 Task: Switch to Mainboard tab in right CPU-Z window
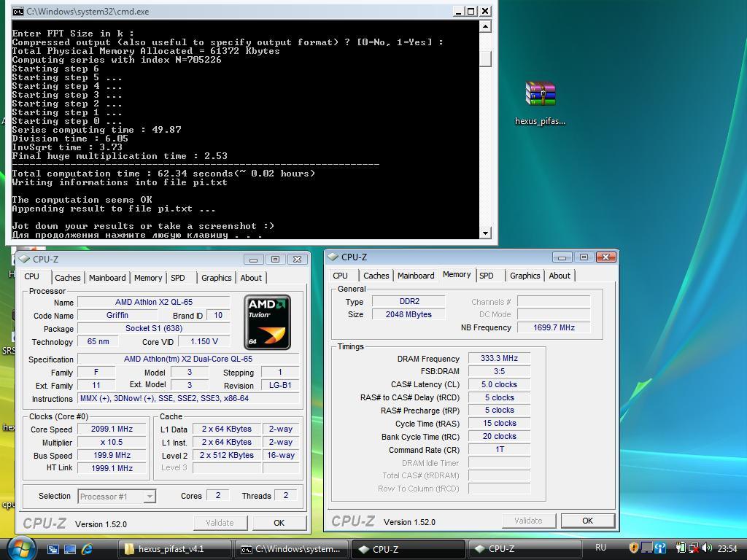[x=416, y=276]
